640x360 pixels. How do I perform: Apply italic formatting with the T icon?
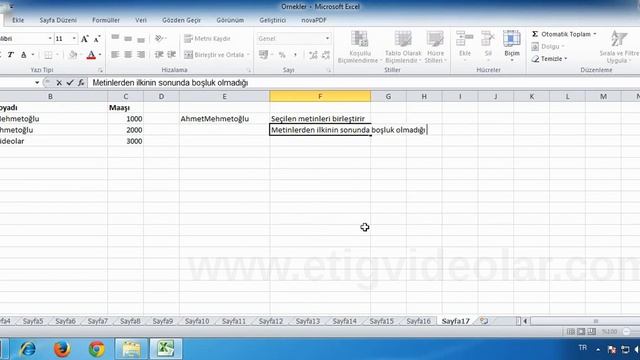pos(11,55)
